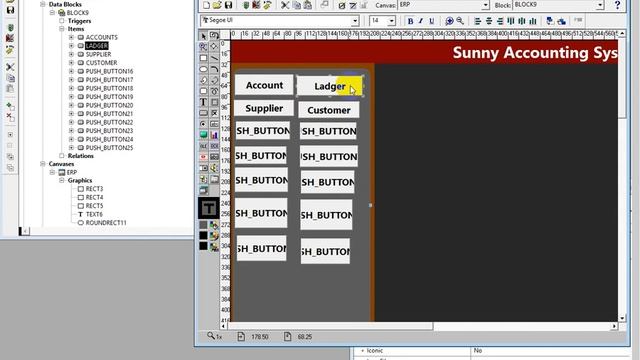Click the red X Delete icon in sidebar
This screenshot has height=360, width=640.
[x=11, y=118]
